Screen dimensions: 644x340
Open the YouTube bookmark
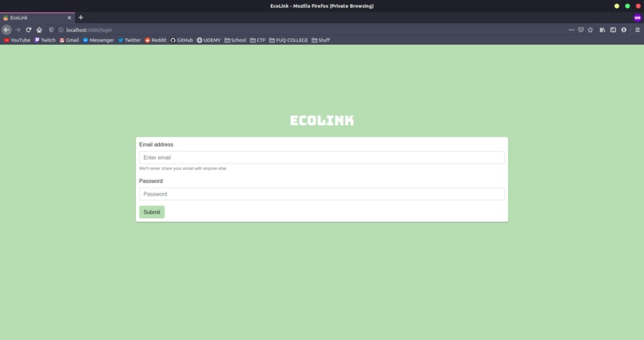coord(18,40)
